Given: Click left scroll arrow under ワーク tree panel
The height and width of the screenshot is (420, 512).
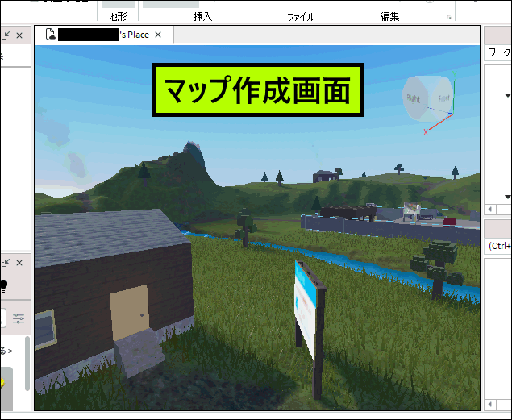Looking at the screenshot, I should tap(489, 209).
